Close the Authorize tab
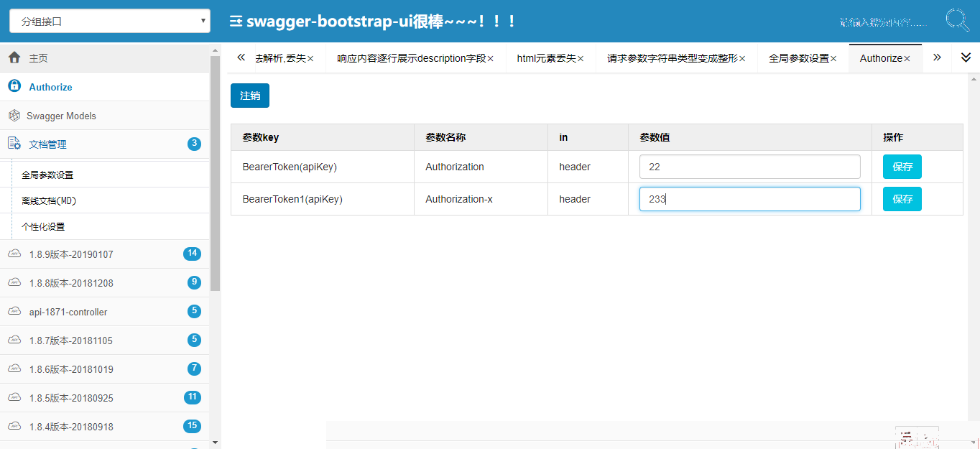 [x=907, y=59]
